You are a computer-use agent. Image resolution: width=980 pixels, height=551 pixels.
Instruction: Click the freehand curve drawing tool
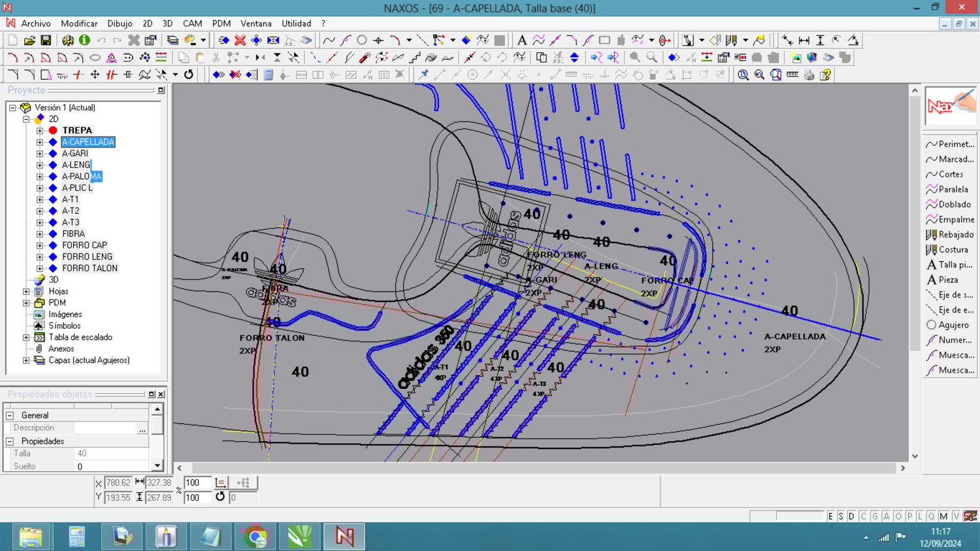(329, 41)
